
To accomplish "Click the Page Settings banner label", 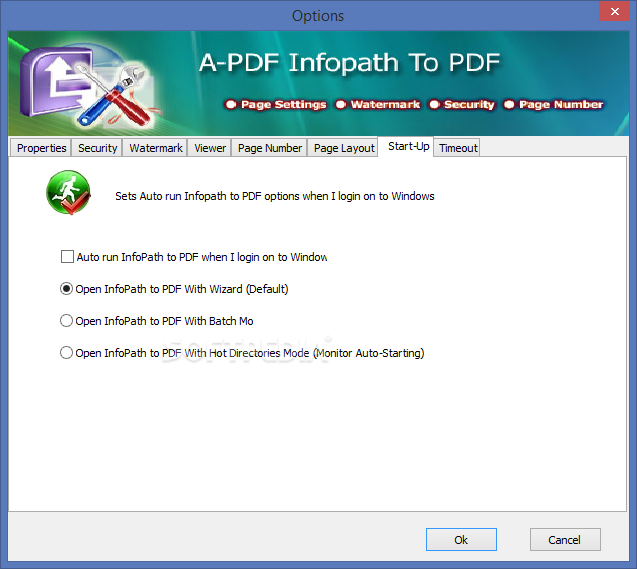I will coord(284,104).
